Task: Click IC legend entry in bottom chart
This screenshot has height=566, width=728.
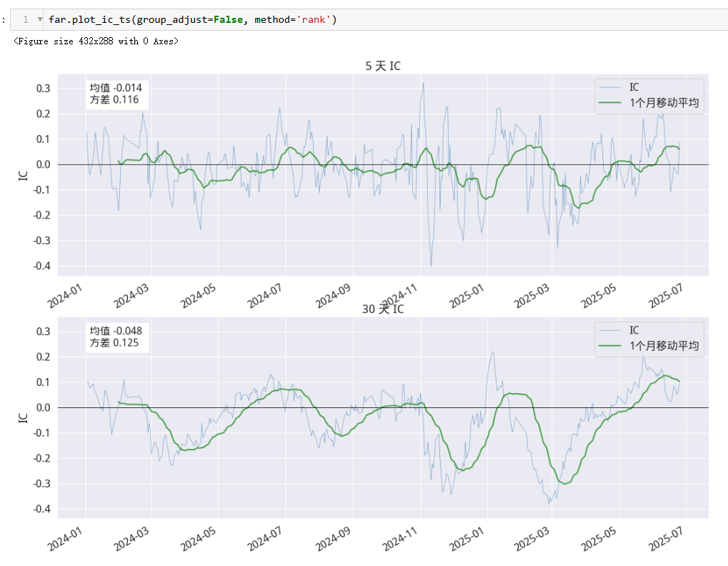Action: tap(634, 330)
